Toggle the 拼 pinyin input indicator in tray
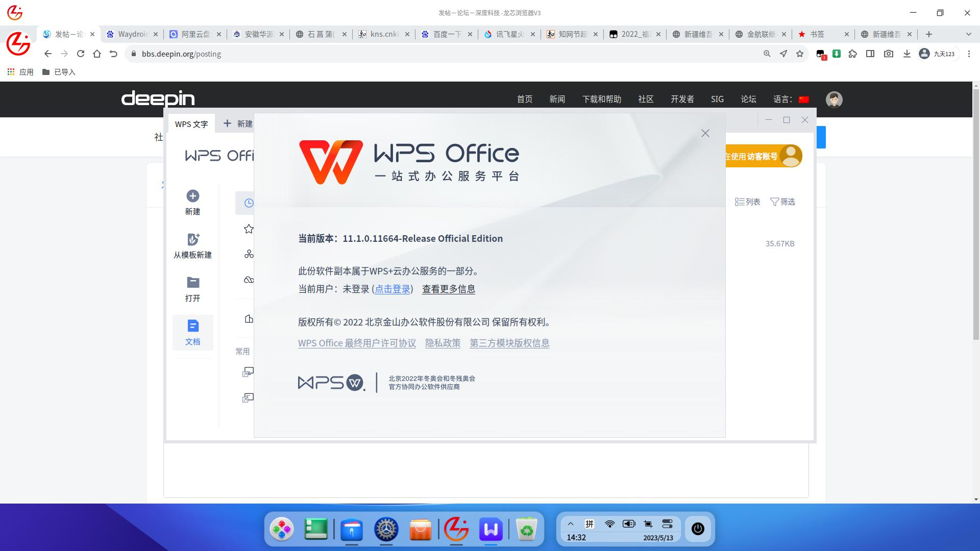 tap(590, 523)
